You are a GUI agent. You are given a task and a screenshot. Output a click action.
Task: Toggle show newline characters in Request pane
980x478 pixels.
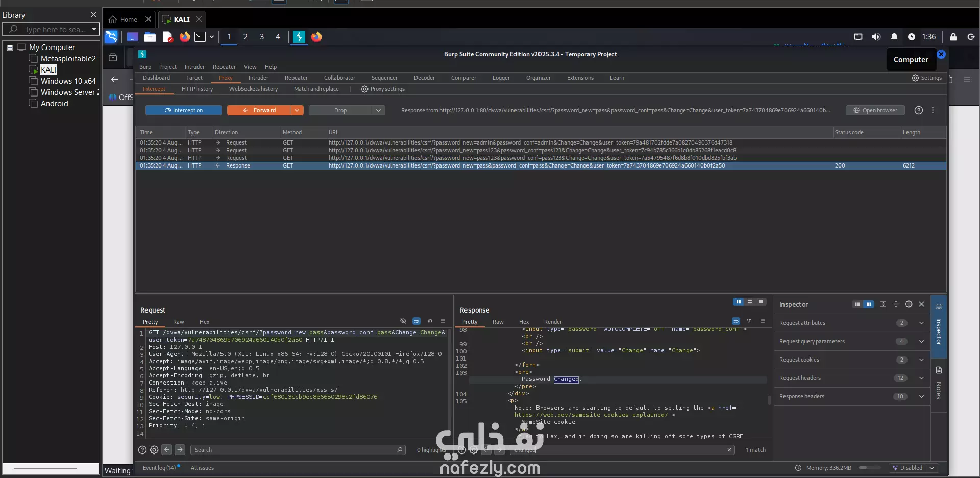pos(430,321)
